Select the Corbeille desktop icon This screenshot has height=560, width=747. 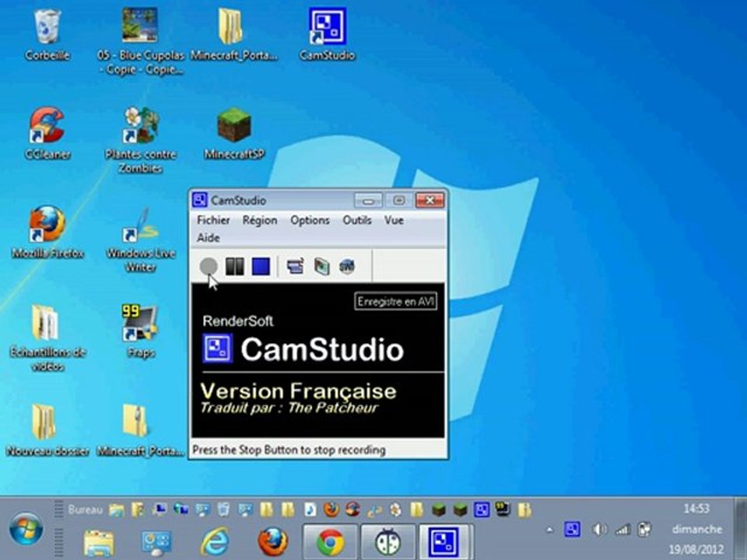47,36
